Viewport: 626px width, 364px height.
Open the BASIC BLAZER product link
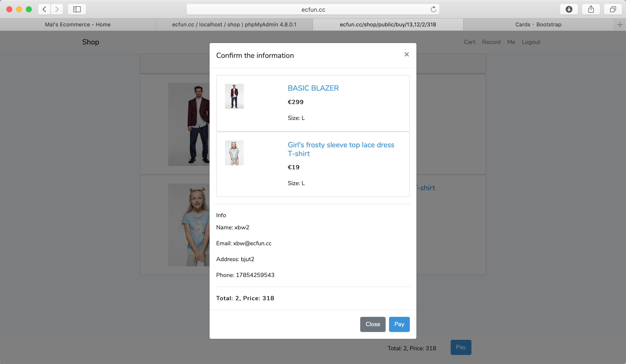click(313, 88)
